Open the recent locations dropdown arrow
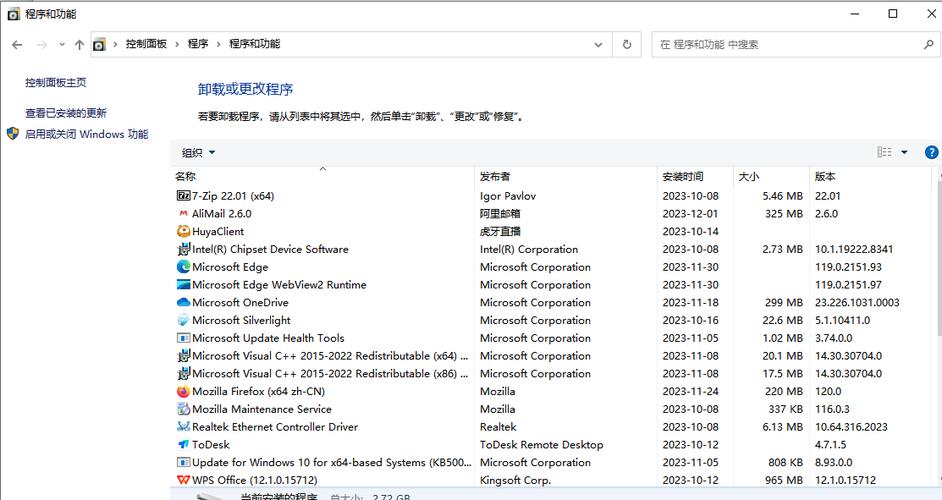 pyautogui.click(x=62, y=44)
